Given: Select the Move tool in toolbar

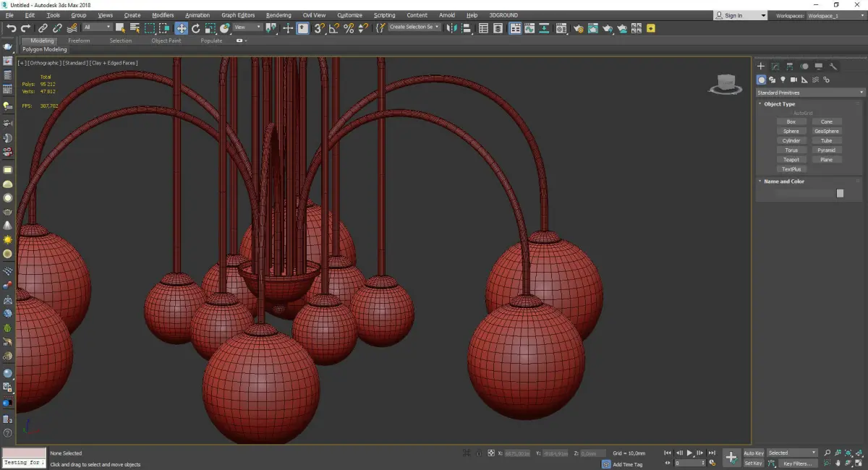Looking at the screenshot, I should [181, 28].
